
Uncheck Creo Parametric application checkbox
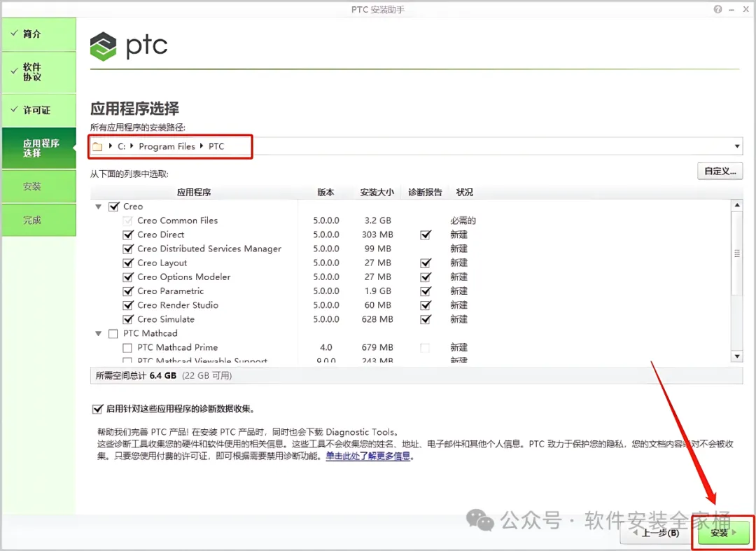point(128,292)
